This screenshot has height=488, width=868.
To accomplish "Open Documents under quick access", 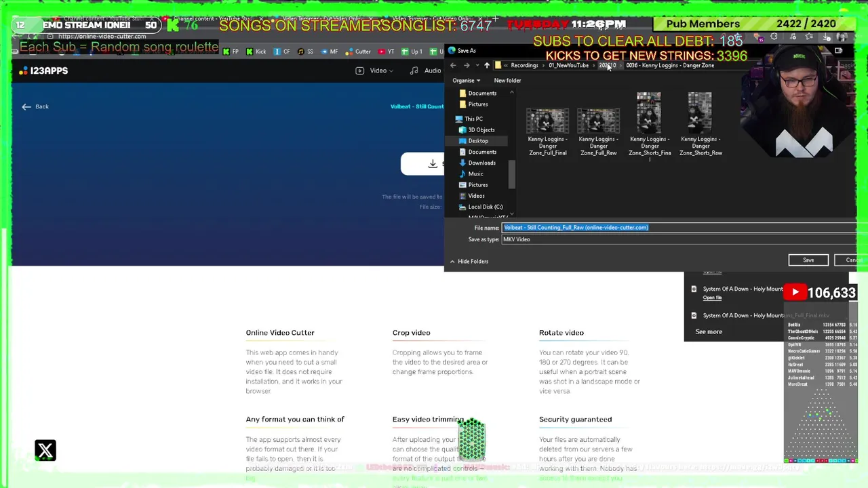I will (477, 94).
